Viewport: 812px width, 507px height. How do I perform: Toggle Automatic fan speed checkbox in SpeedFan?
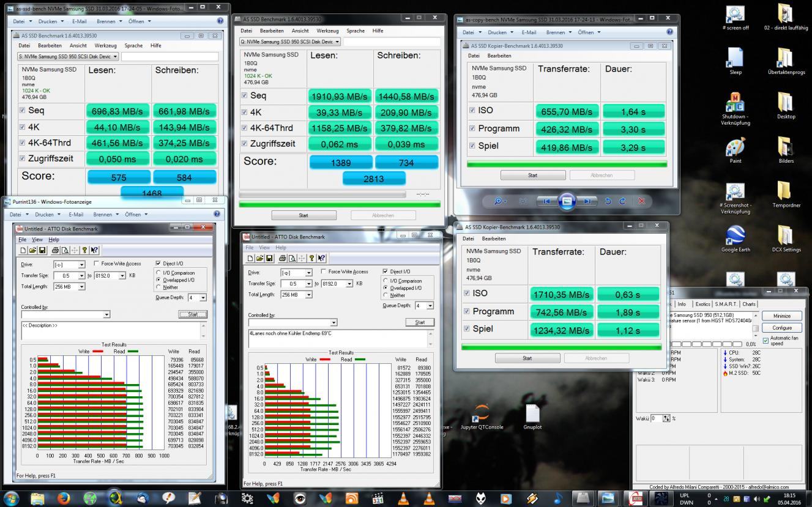[765, 341]
